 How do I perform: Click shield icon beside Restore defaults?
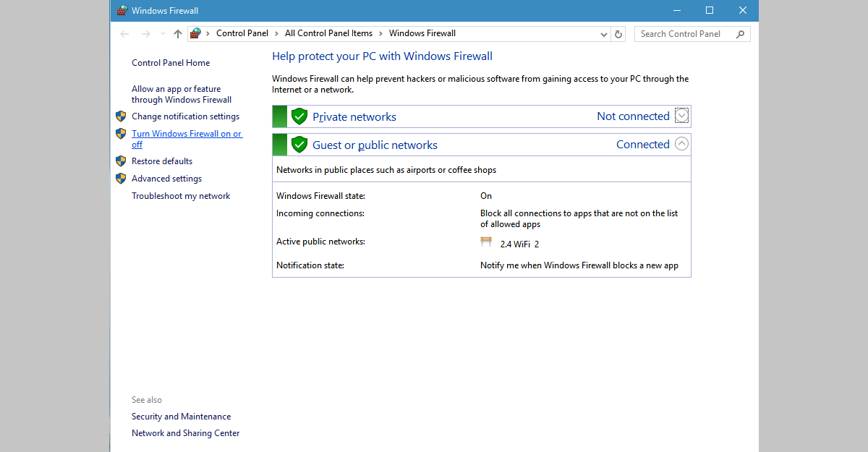click(121, 161)
